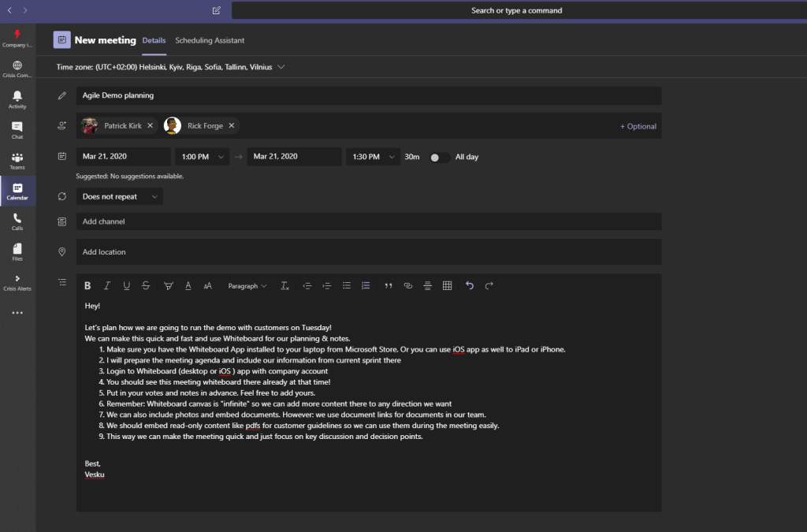Clear all text formatting

point(284,285)
